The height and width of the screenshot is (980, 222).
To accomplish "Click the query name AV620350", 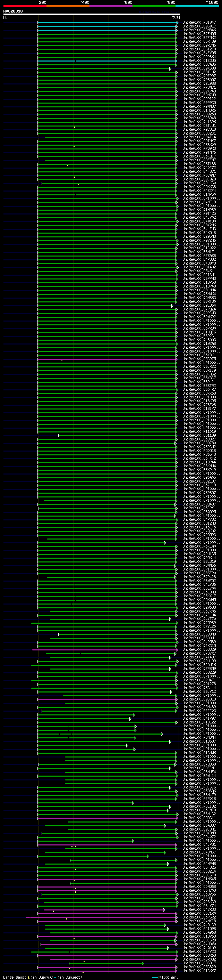I will point(13,11).
